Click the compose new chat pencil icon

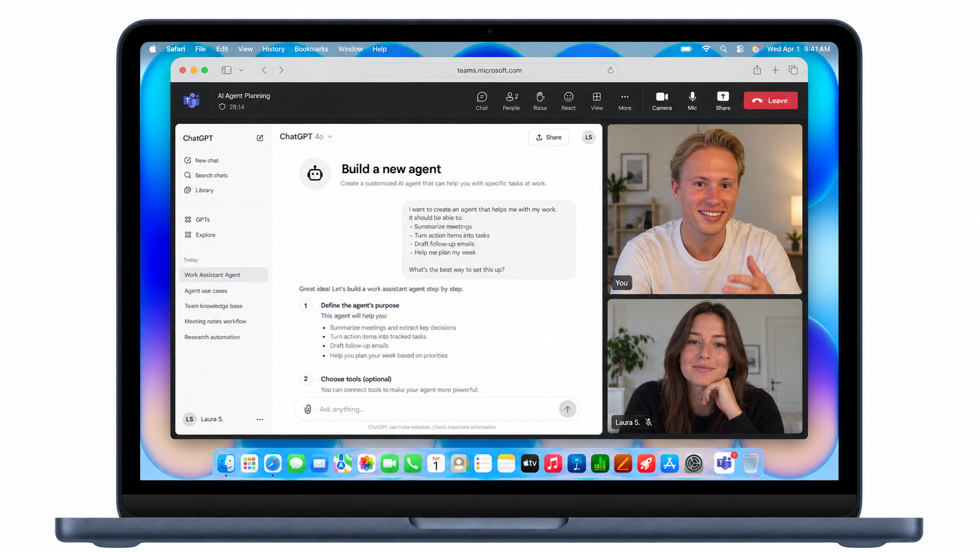[x=260, y=138]
